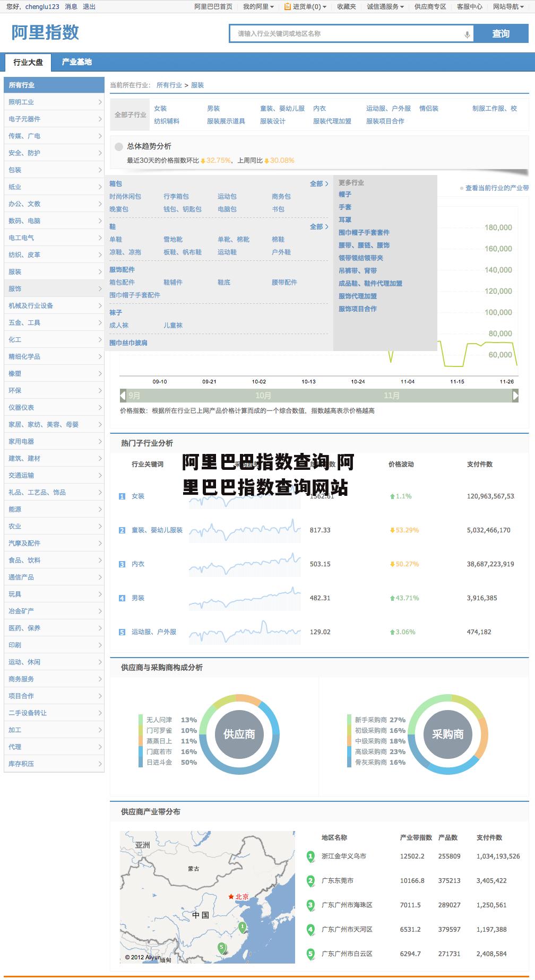Select 时尚休闲包 in the 箱包 flyout

point(125,197)
